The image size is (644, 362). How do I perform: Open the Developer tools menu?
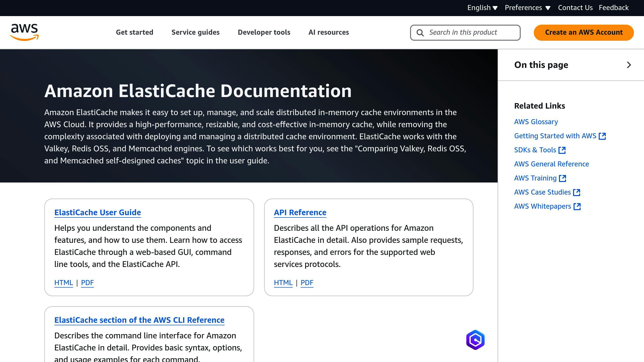[x=264, y=32]
